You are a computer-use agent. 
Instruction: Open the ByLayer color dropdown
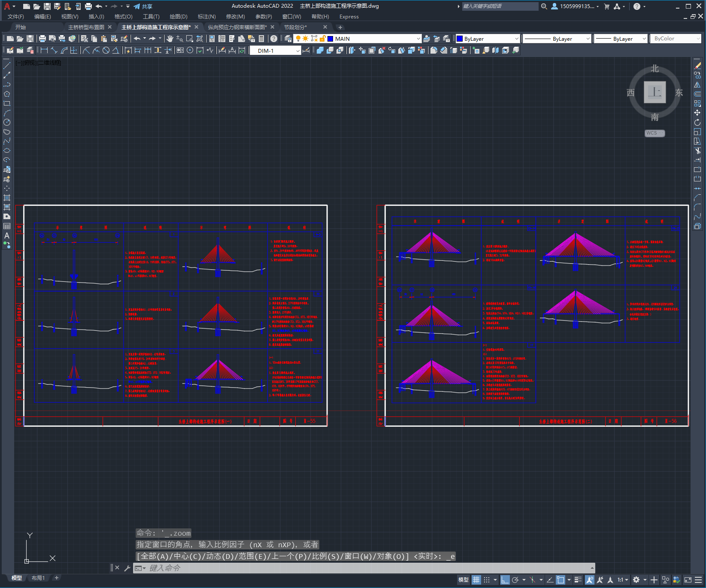click(516, 39)
